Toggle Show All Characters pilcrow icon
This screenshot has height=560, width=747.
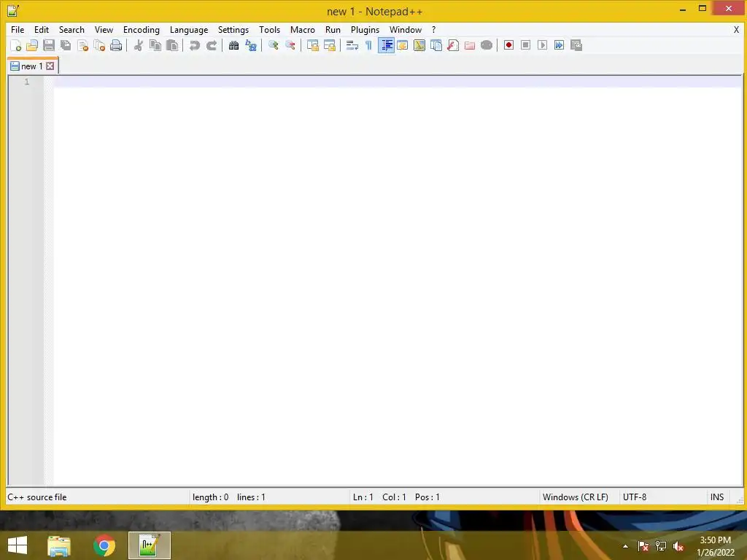[x=368, y=45]
